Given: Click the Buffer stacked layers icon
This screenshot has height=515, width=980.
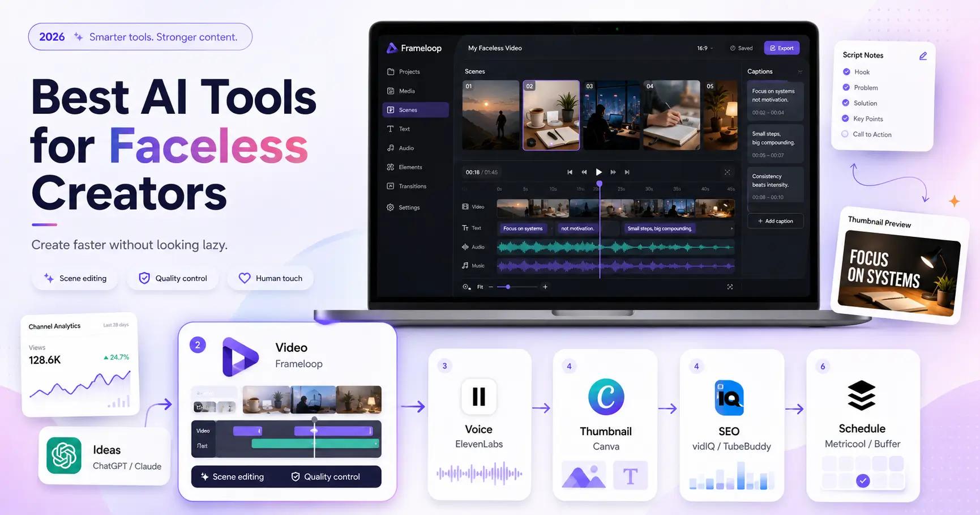Looking at the screenshot, I should tap(862, 395).
